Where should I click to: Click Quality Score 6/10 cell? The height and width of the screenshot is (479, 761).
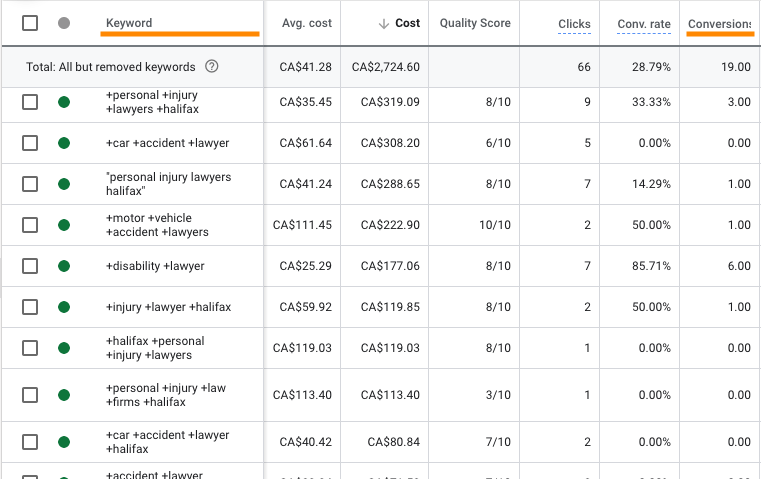click(498, 143)
